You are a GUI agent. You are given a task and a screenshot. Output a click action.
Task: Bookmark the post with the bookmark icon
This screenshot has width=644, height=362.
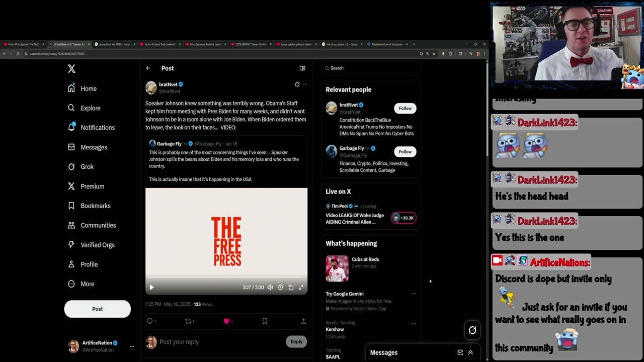265,321
